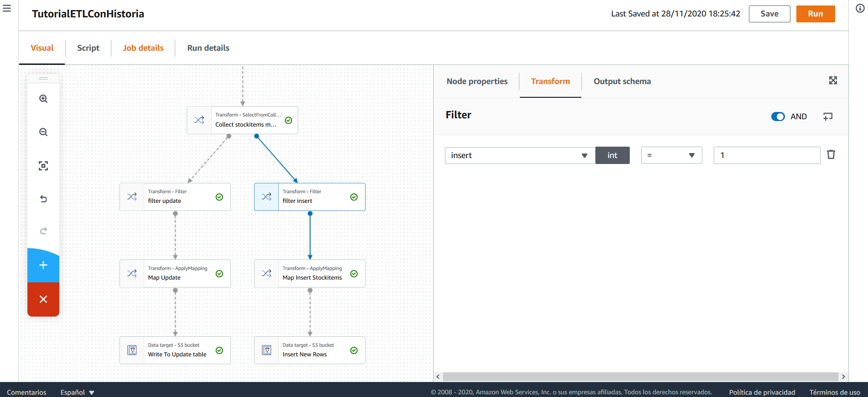Viewport: 868px width, 397px height.
Task: Open the Comentarios feedback link
Action: [x=26, y=392]
